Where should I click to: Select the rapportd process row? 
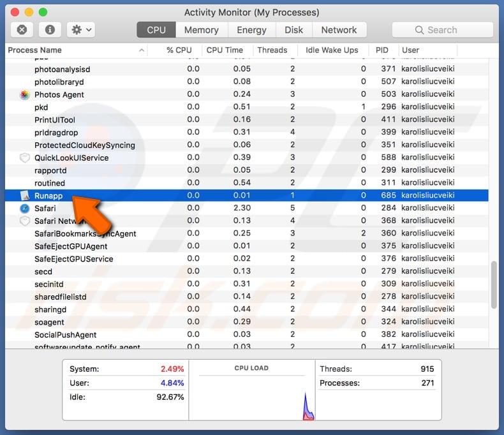247,170
